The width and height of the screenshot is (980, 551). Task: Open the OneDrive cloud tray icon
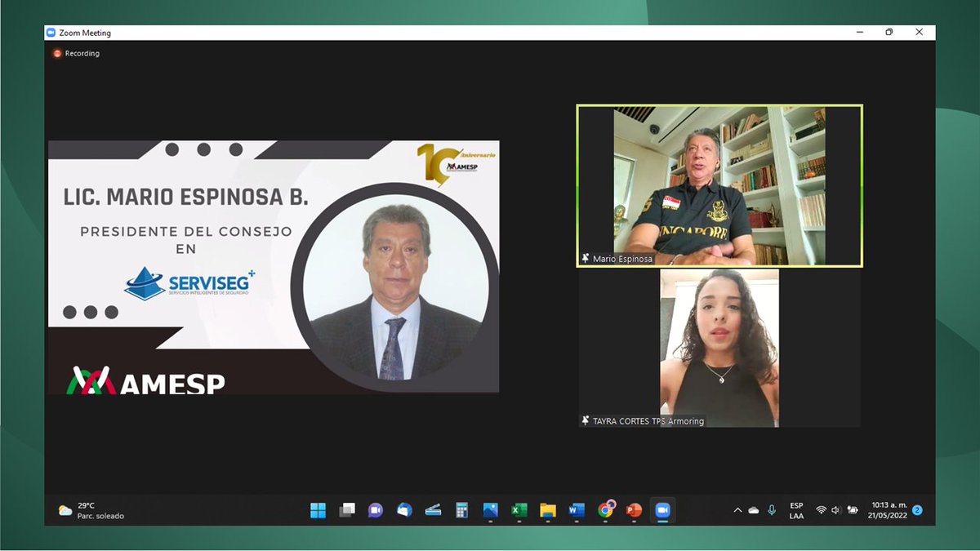point(754,510)
